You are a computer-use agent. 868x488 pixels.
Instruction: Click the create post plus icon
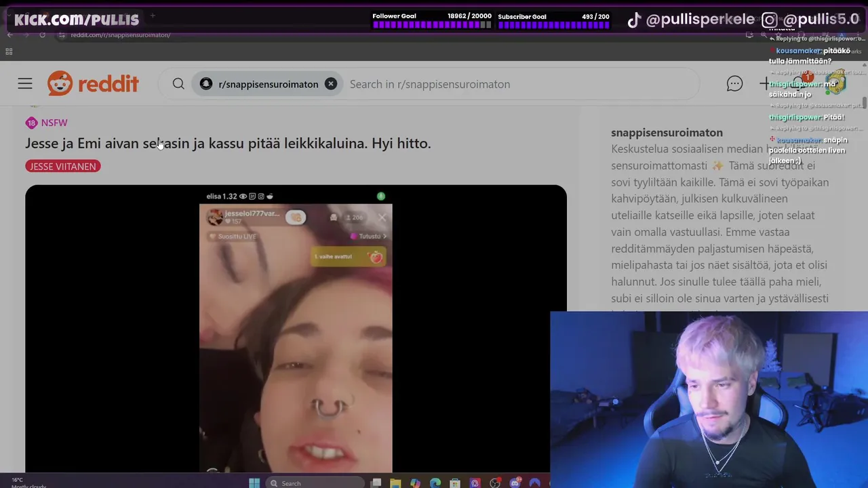click(764, 84)
